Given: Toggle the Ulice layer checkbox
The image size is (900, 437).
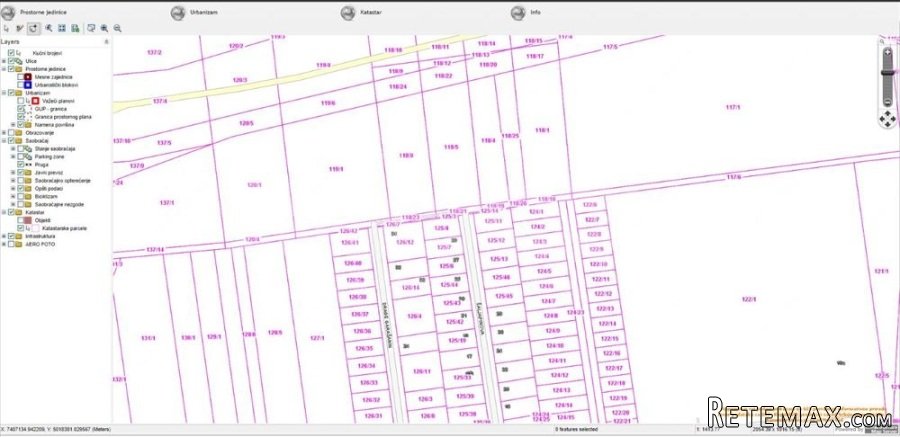Looking at the screenshot, I should pyautogui.click(x=11, y=61).
